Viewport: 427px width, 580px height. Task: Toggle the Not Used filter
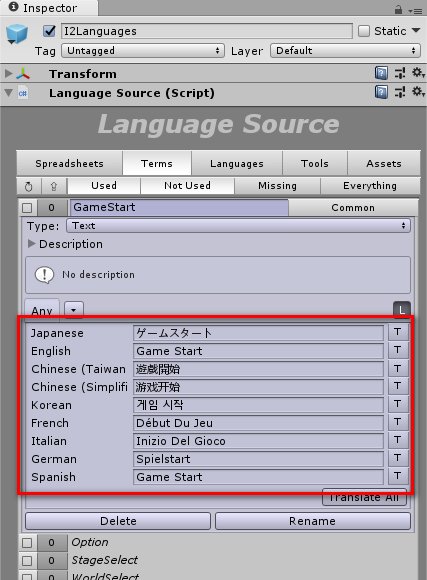pos(187,186)
